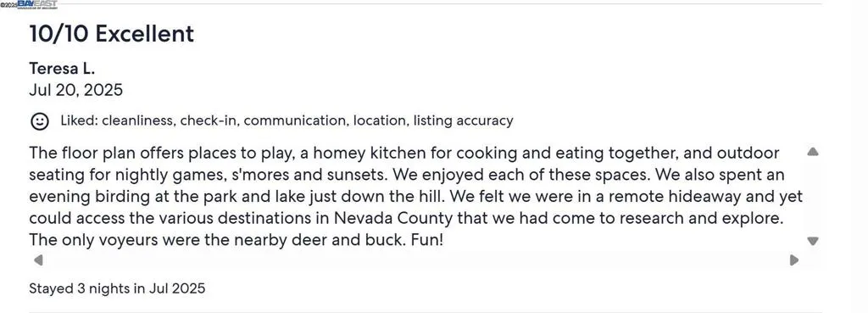This screenshot has height=313, width=868.
Task: Click the left scroll arrow below the review
Action: click(x=38, y=260)
